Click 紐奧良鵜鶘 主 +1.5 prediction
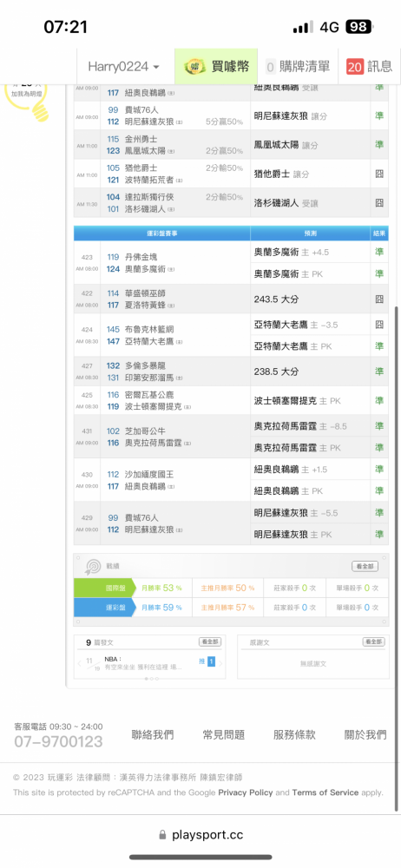The image size is (401, 868). coord(290,470)
